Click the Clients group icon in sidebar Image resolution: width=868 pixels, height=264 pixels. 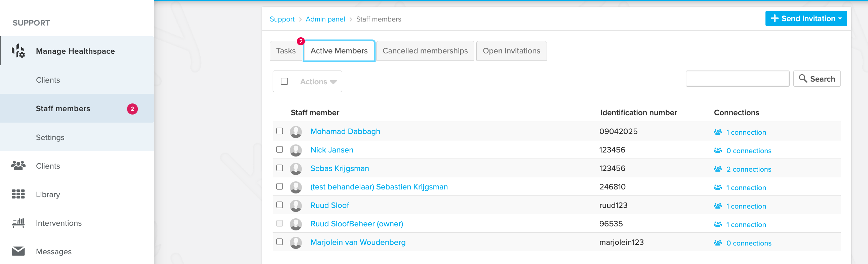point(18,166)
